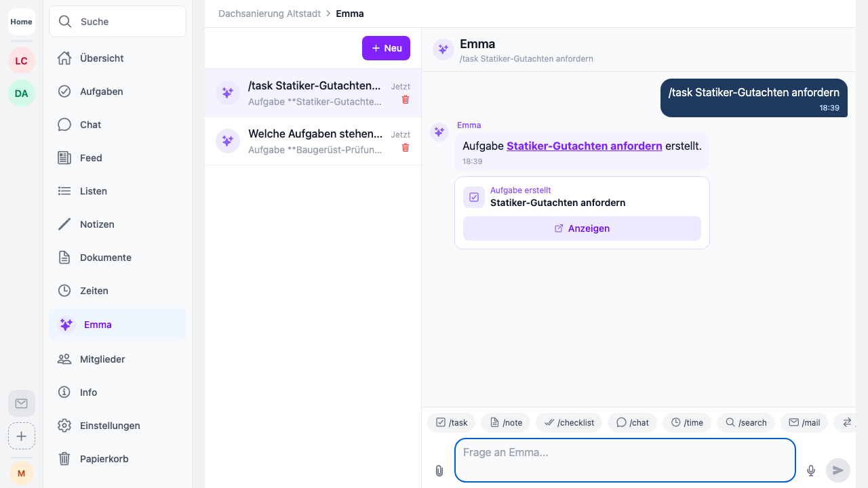The image size is (868, 488).
Task: Open the user profile avatar M
Action: point(22,472)
